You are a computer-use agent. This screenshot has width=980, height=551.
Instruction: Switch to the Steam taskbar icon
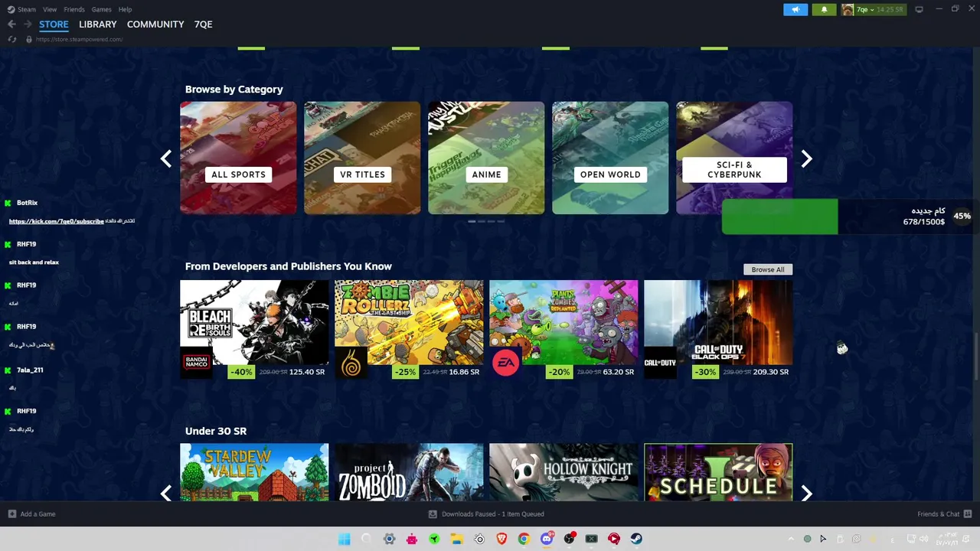pyautogui.click(x=636, y=539)
